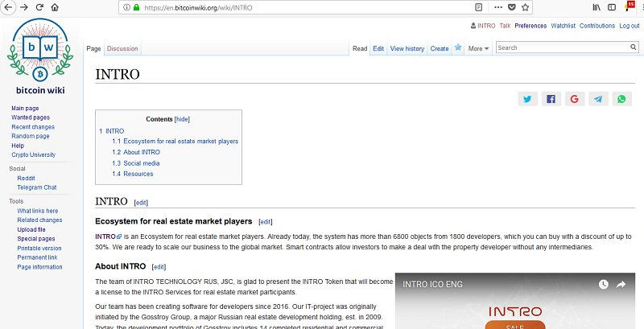Select the Read tab
644x329 pixels.
tap(360, 48)
